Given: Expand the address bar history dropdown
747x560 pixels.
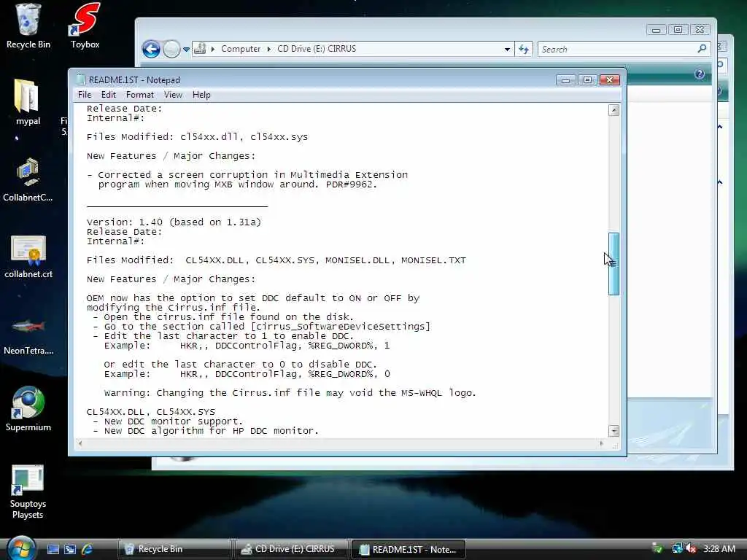Looking at the screenshot, I should coord(507,49).
